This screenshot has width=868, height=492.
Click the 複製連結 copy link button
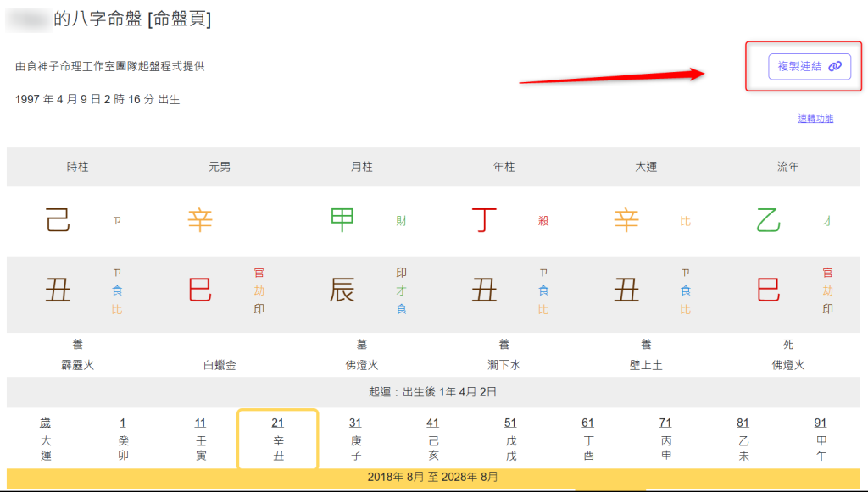[809, 66]
